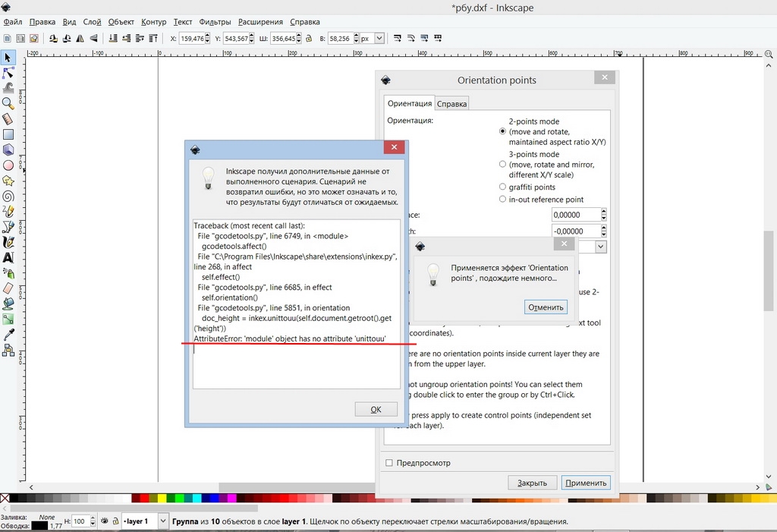Switch to the Справка tab

click(451, 104)
